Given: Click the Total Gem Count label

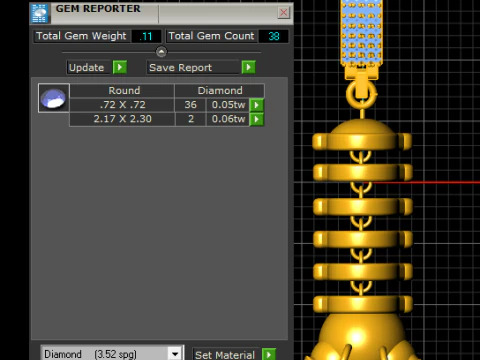Looking at the screenshot, I should click(212, 36).
